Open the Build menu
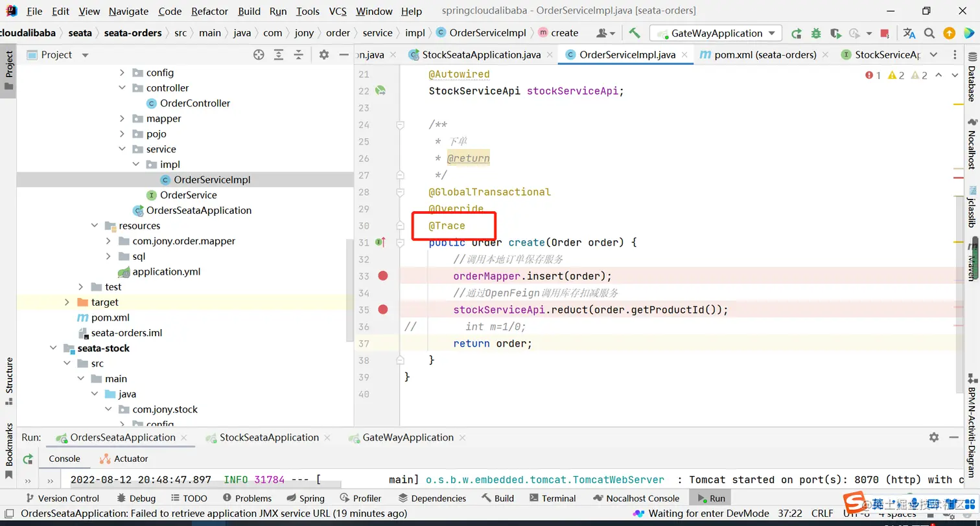The width and height of the screenshot is (980, 526). tap(249, 11)
